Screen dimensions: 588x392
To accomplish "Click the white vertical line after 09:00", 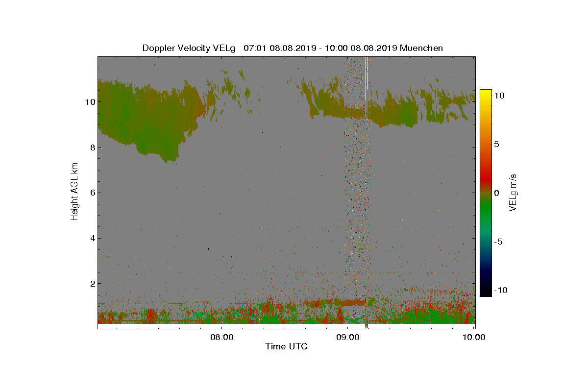I will [366, 78].
